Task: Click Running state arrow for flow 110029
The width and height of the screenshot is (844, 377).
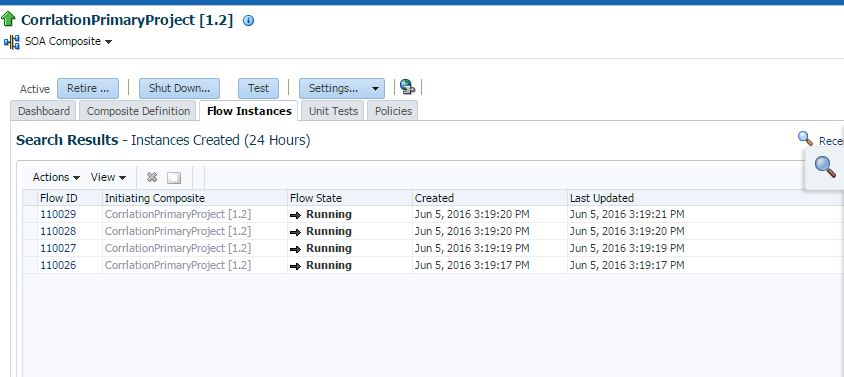Action: pyautogui.click(x=296, y=215)
